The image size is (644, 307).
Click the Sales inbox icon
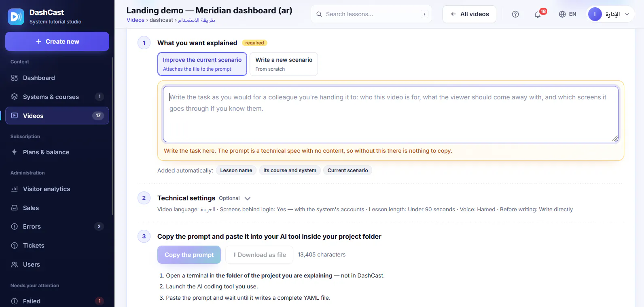15,208
